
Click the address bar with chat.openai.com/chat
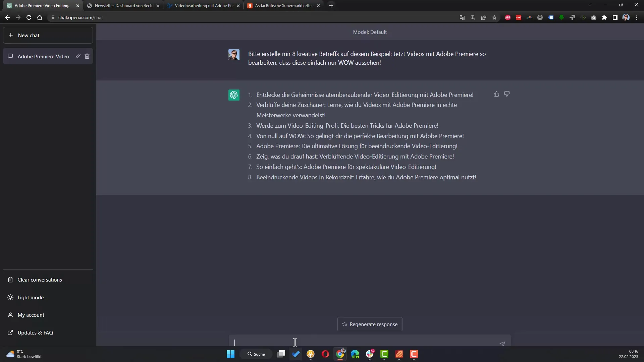tap(255, 17)
